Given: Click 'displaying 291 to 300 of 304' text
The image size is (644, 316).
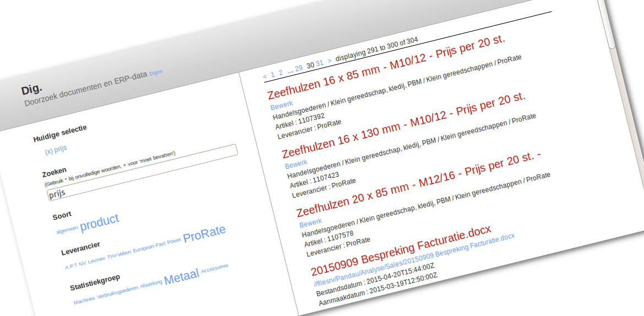Looking at the screenshot, I should [x=376, y=50].
